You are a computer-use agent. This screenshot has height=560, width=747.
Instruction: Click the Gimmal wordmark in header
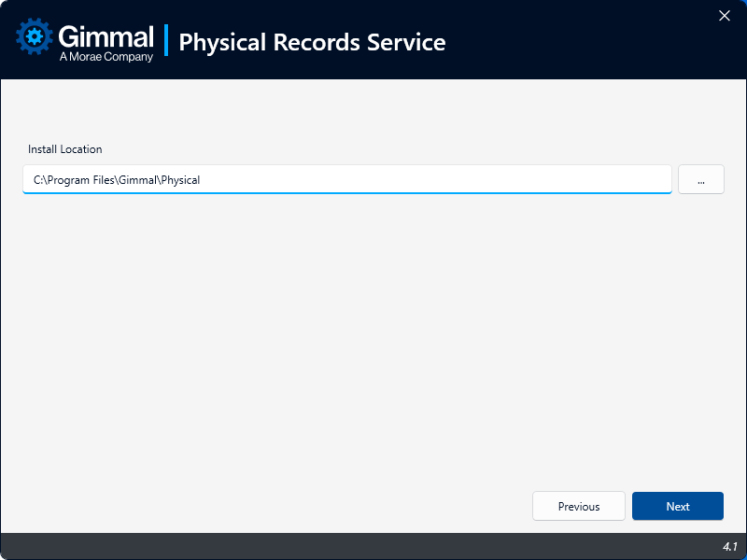coord(106,36)
